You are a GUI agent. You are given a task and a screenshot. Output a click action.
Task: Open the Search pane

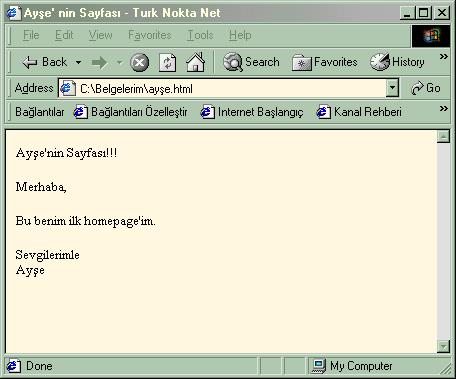coord(251,62)
